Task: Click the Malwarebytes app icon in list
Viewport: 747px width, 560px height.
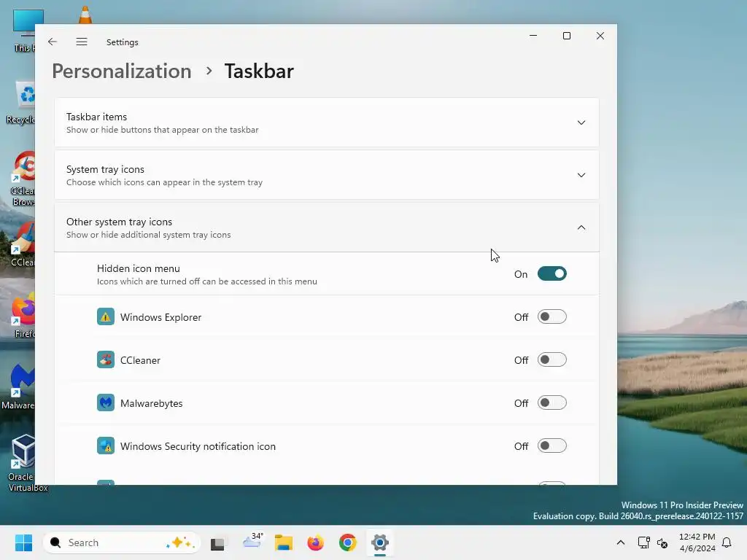Action: coord(106,402)
